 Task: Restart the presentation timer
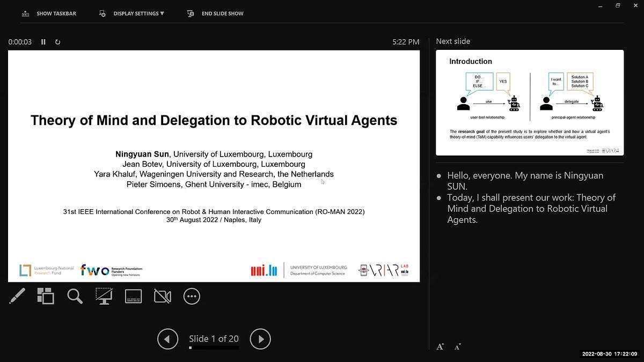tap(57, 42)
